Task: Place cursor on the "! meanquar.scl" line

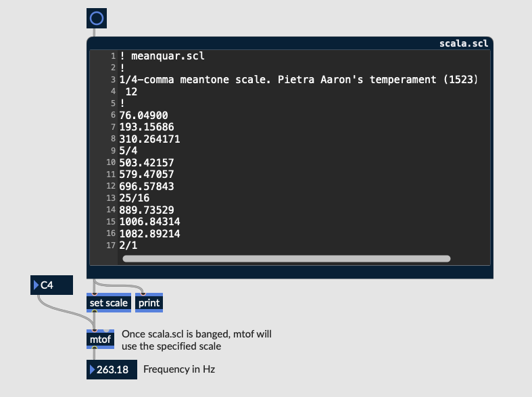Action: click(x=162, y=55)
